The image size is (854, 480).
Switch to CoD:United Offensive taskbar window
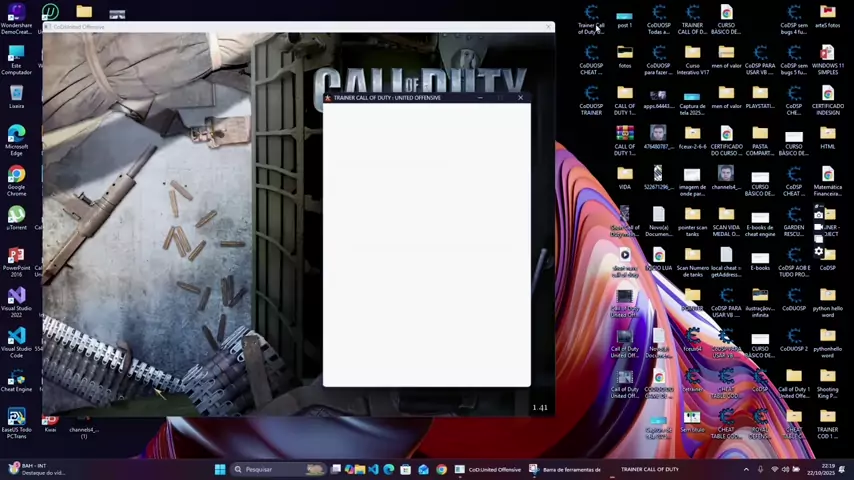490,469
